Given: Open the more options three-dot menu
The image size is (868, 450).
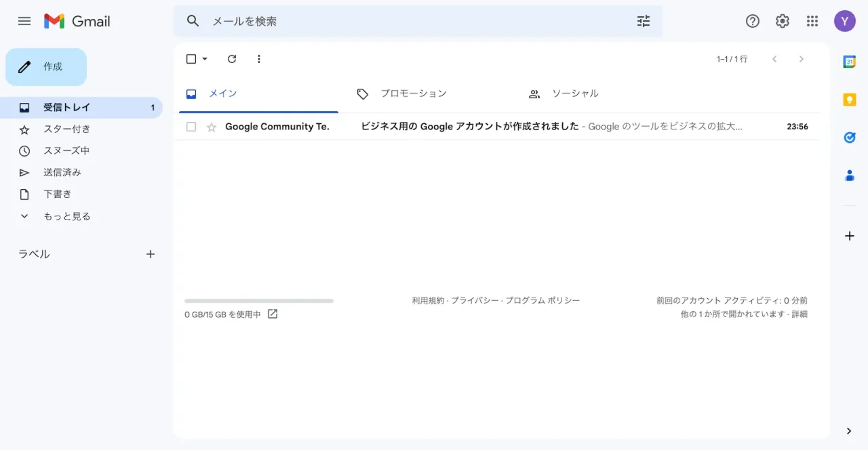Looking at the screenshot, I should click(259, 59).
